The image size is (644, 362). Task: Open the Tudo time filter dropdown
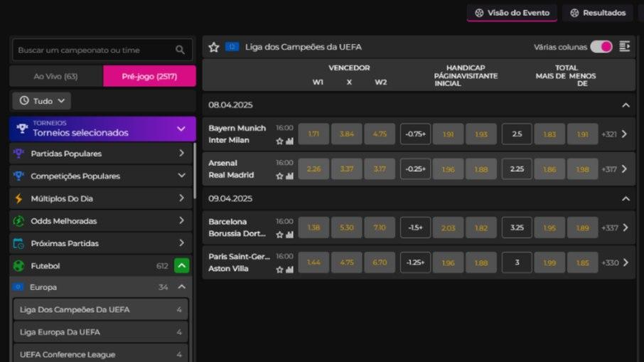click(41, 101)
